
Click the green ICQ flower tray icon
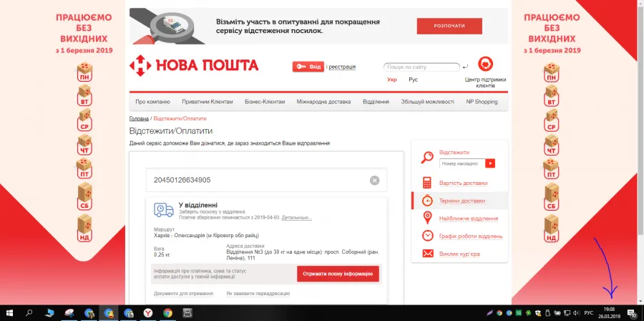[528, 313]
